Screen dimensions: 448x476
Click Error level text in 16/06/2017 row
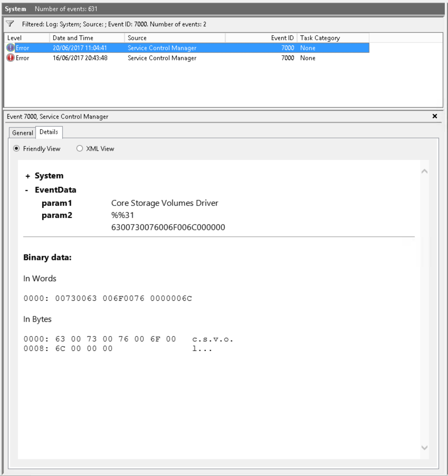(x=22, y=58)
